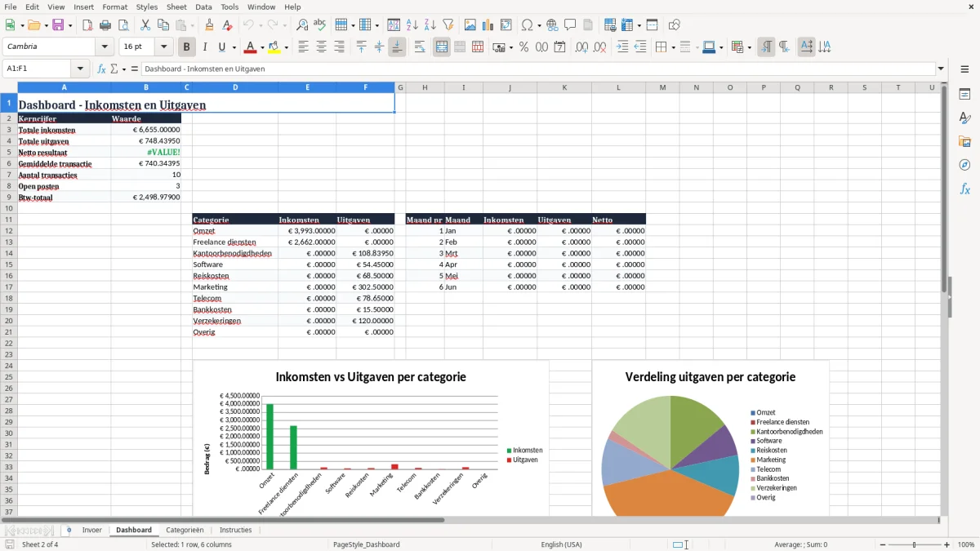Switch to the Instructies sheet tab

[x=235, y=530]
